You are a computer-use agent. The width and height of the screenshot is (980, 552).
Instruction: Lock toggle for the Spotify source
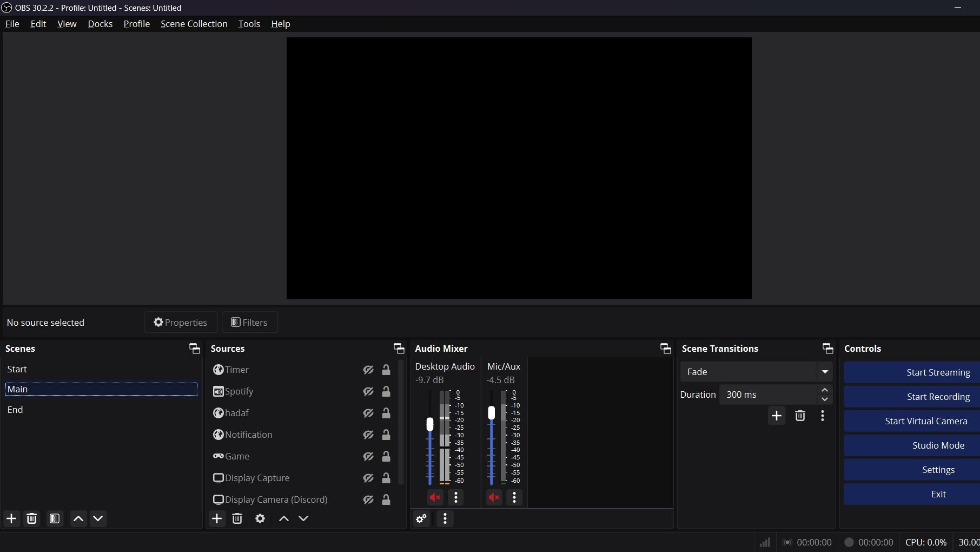386,391
